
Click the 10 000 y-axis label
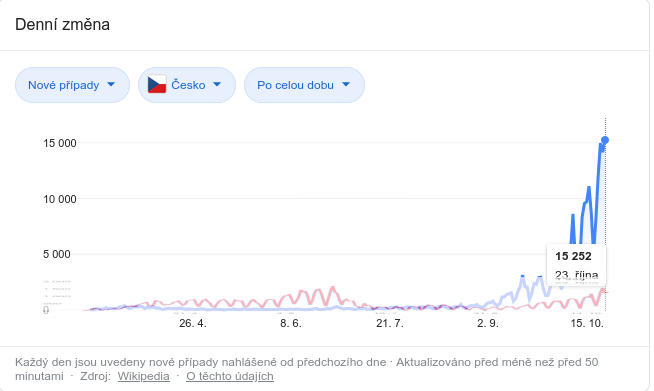[60, 199]
